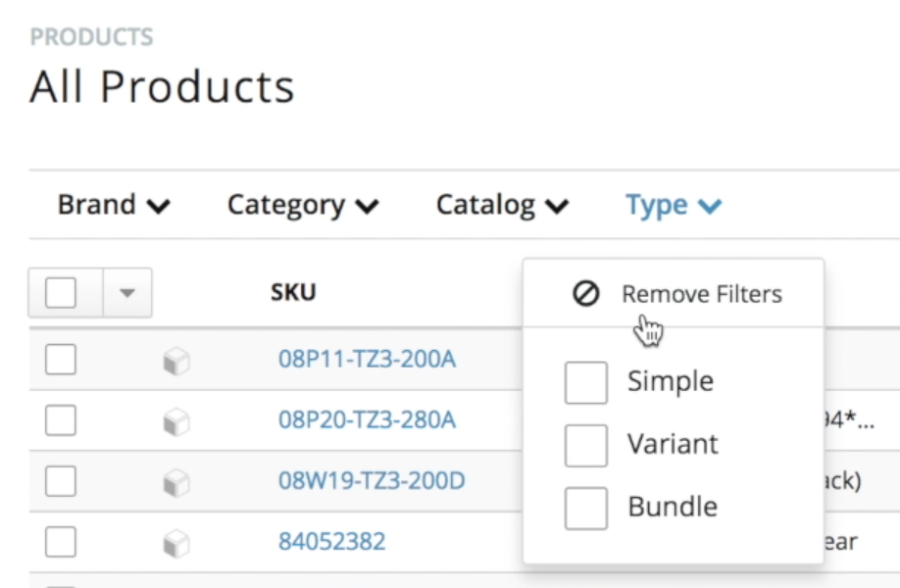Select the row checkbox for 08P20-TZ3-280A
The height and width of the screenshot is (588, 900).
pos(60,419)
